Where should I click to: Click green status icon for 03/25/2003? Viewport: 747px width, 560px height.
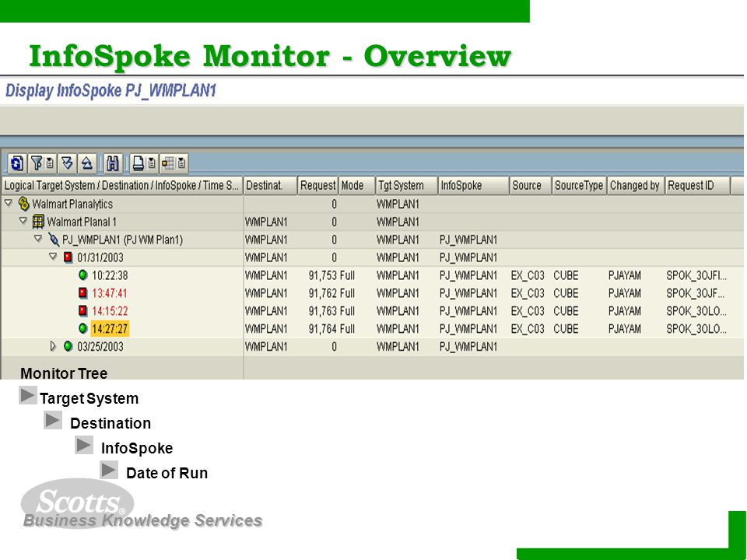[68, 346]
